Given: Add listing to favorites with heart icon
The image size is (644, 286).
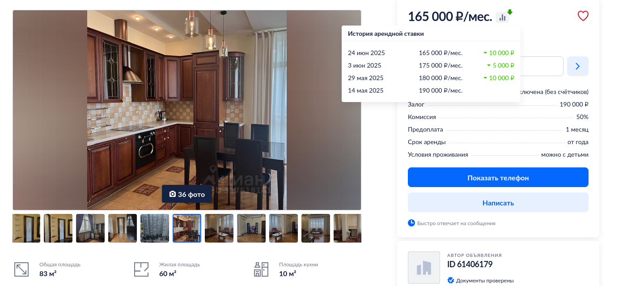Looking at the screenshot, I should point(583,16).
